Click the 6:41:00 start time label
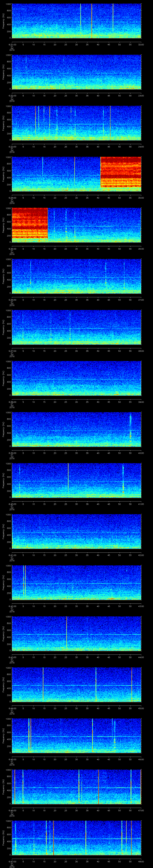Image resolution: width=153 pixels, height=868 pixels. tap(12, 555)
